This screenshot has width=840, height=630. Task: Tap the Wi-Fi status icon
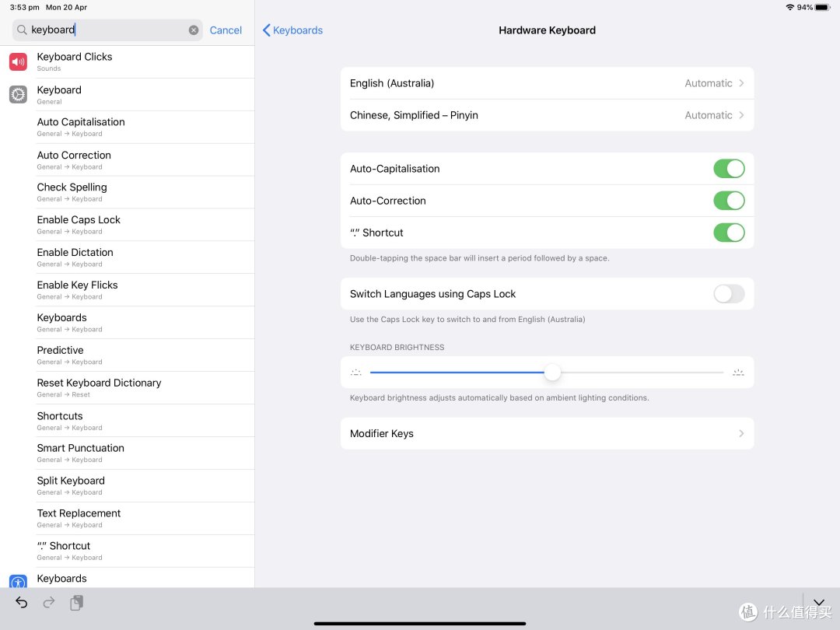(x=790, y=8)
